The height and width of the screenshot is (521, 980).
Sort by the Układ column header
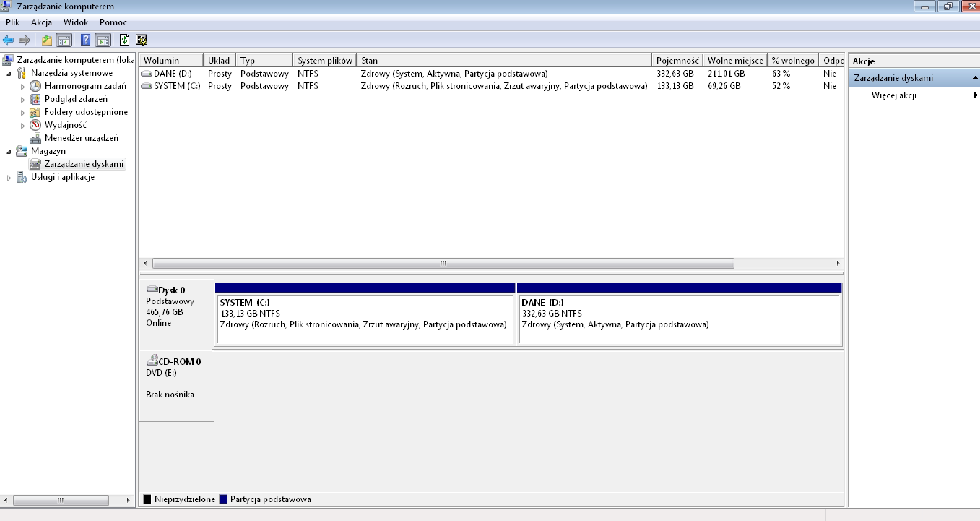click(220, 61)
